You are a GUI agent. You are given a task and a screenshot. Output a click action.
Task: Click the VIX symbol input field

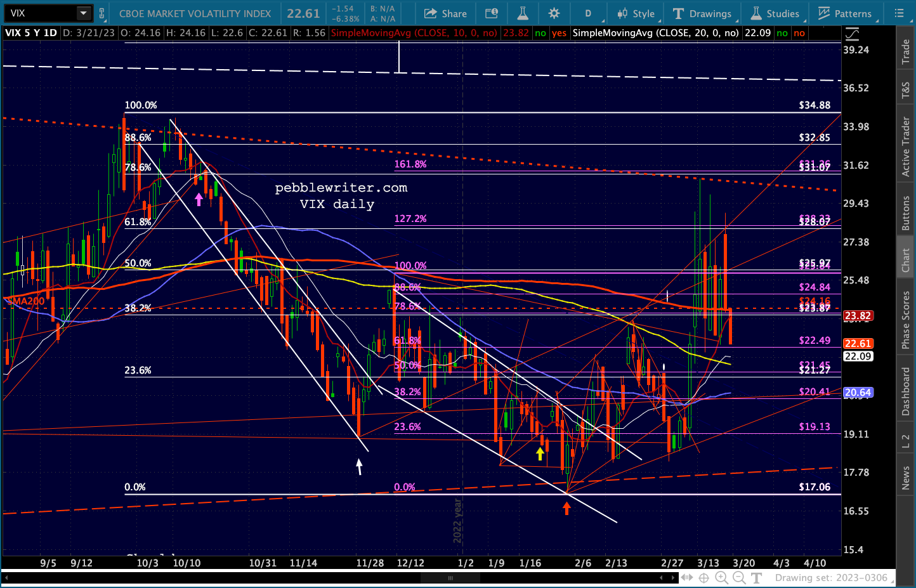click(x=41, y=13)
